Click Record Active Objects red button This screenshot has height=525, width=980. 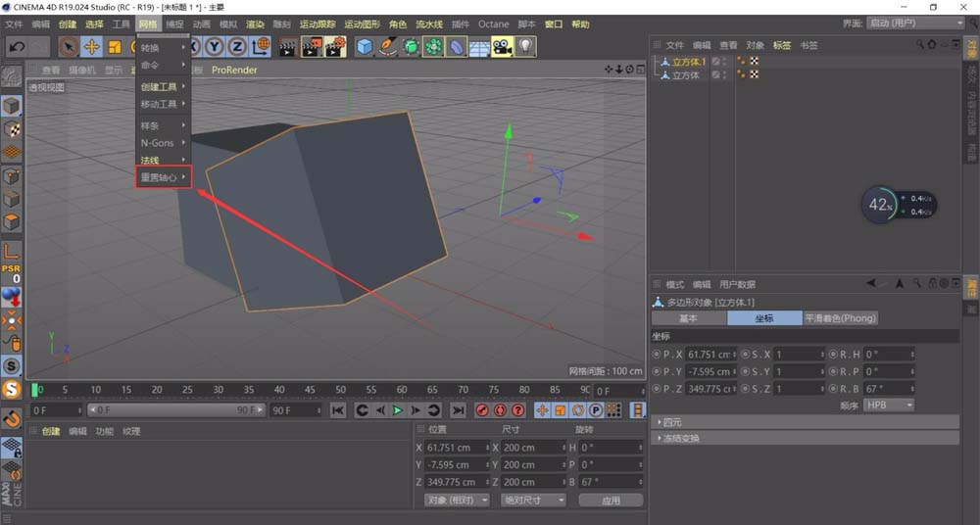coord(482,410)
